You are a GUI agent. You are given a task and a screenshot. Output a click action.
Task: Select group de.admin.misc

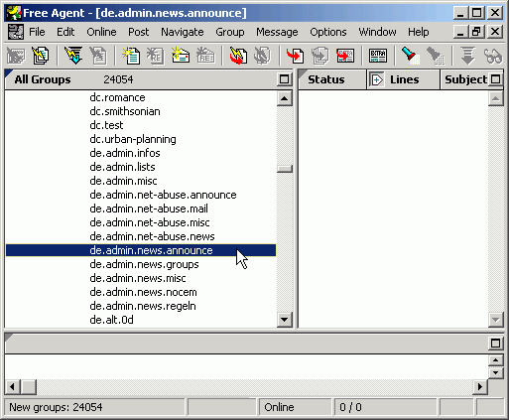[123, 181]
